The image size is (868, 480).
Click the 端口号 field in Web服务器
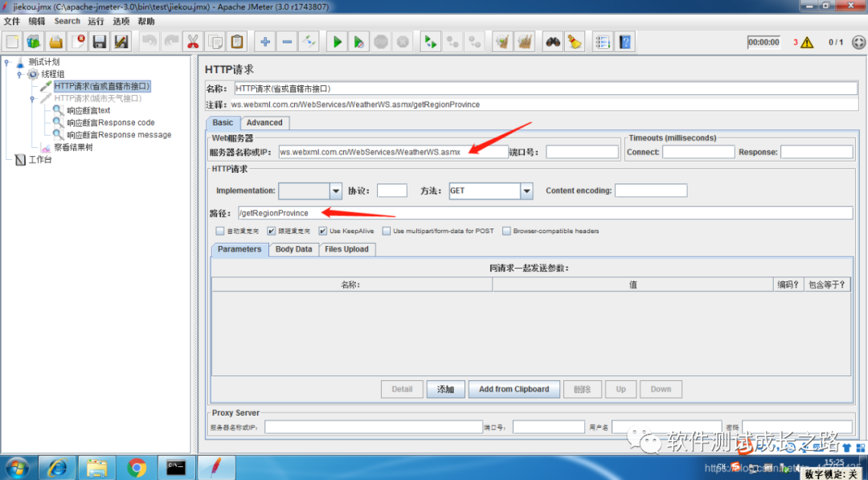point(582,152)
